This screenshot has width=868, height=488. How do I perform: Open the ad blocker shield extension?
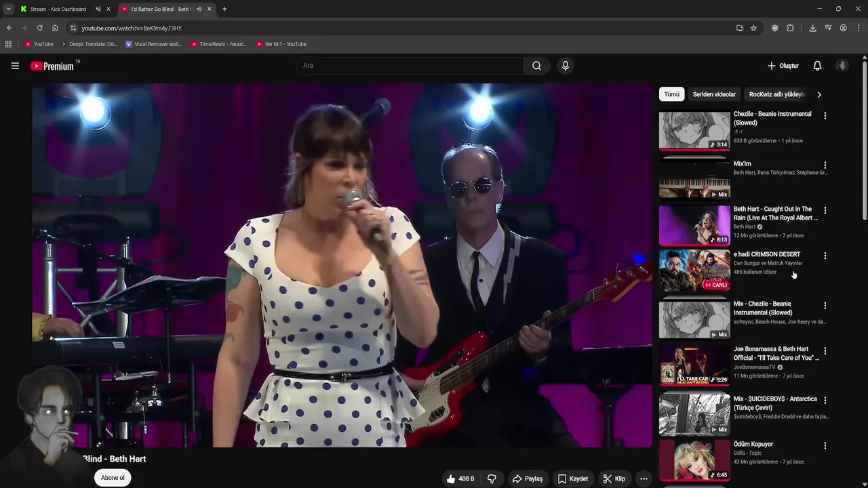pyautogui.click(x=775, y=28)
